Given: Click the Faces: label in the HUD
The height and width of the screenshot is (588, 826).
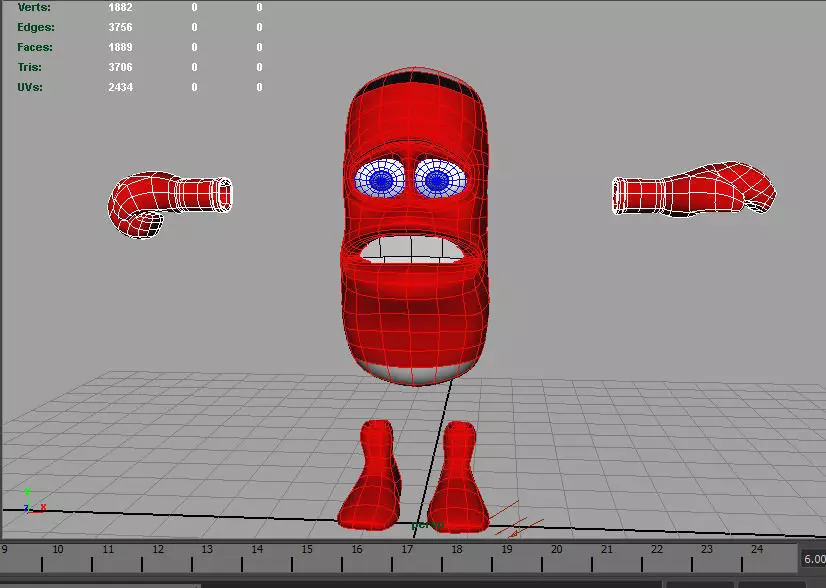Looking at the screenshot, I should (x=35, y=47).
